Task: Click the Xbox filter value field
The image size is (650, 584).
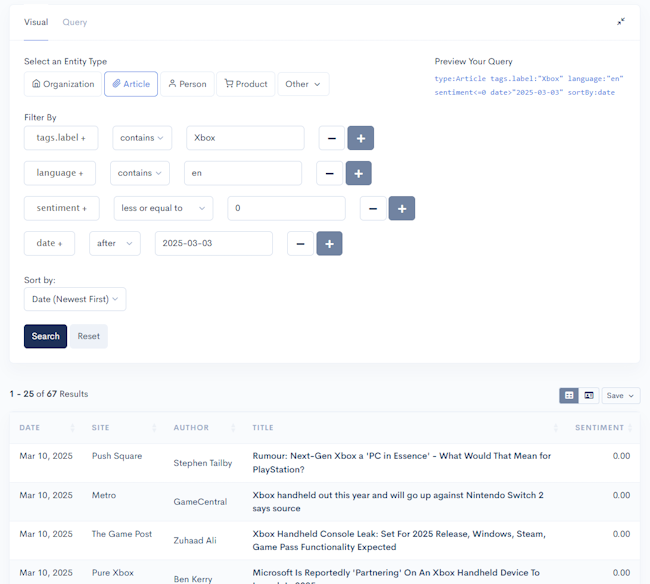Action: click(x=245, y=138)
